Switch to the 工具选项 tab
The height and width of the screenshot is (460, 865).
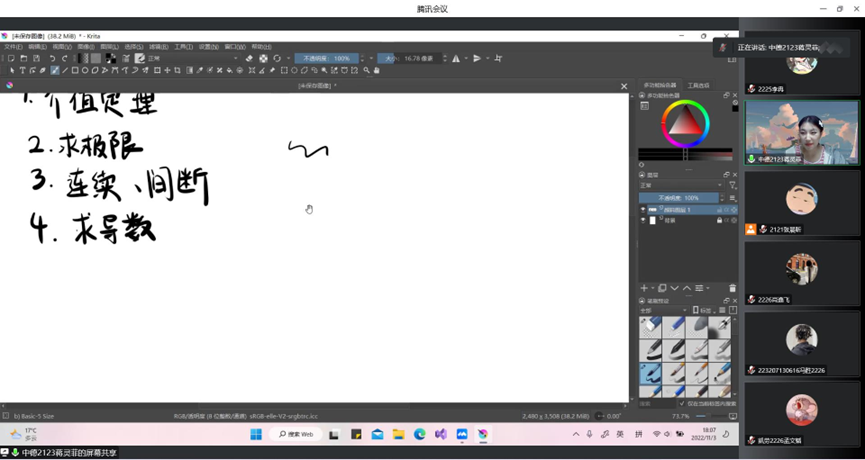(x=698, y=86)
